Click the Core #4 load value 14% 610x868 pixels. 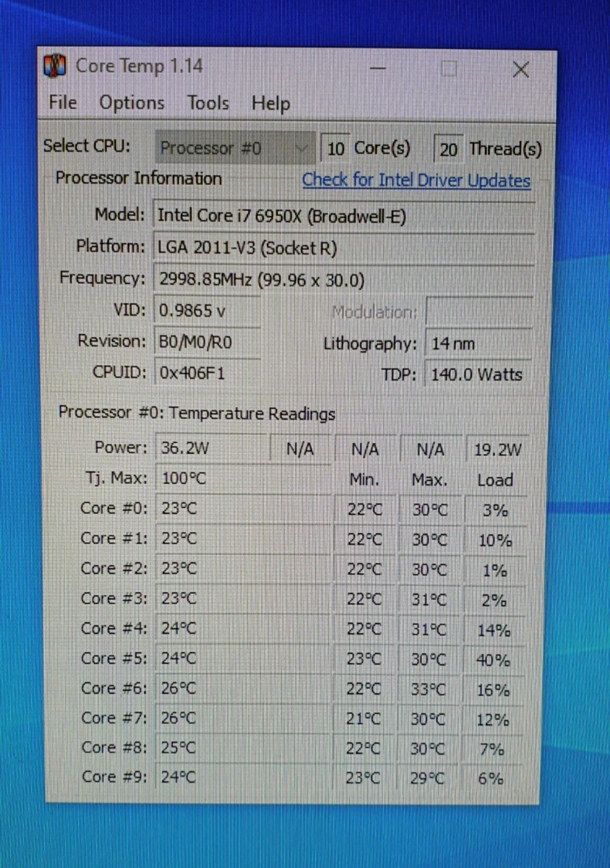pos(494,630)
